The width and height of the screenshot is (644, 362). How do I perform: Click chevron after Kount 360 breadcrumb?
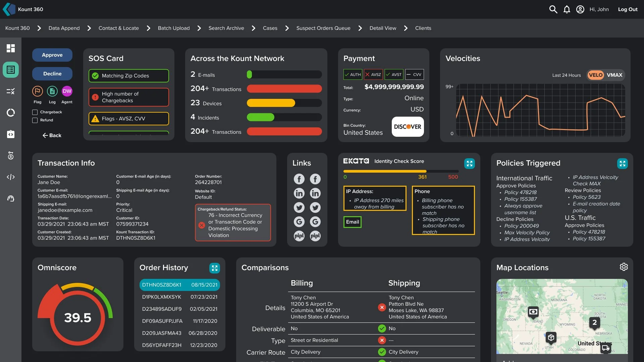point(39,28)
